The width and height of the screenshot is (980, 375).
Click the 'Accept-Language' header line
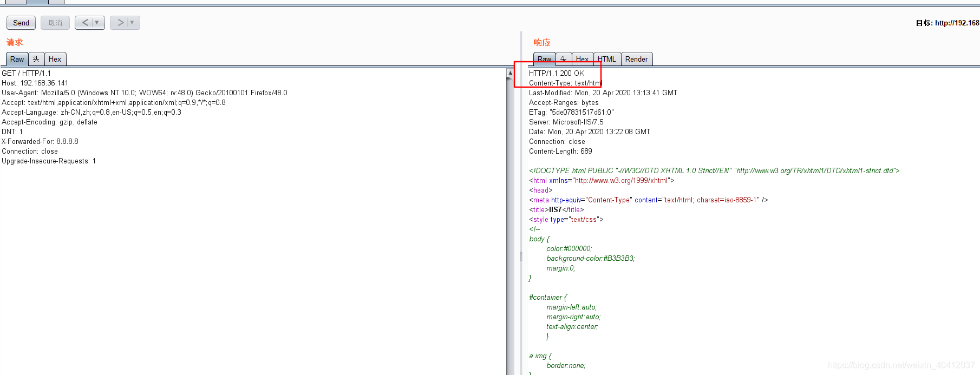[92, 112]
